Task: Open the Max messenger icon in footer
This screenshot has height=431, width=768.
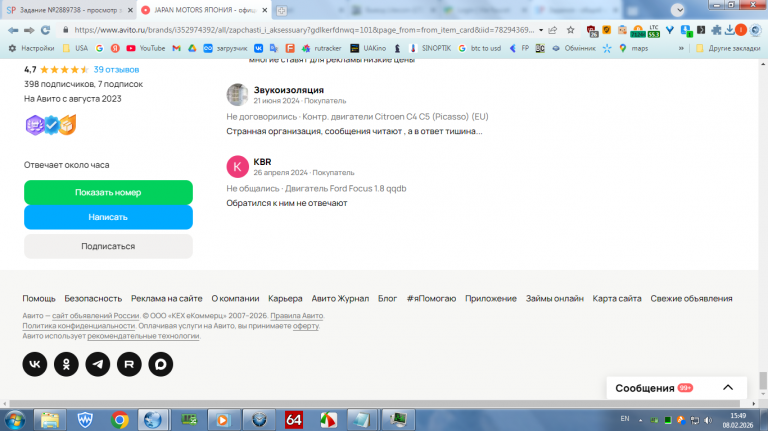Action: click(x=161, y=364)
